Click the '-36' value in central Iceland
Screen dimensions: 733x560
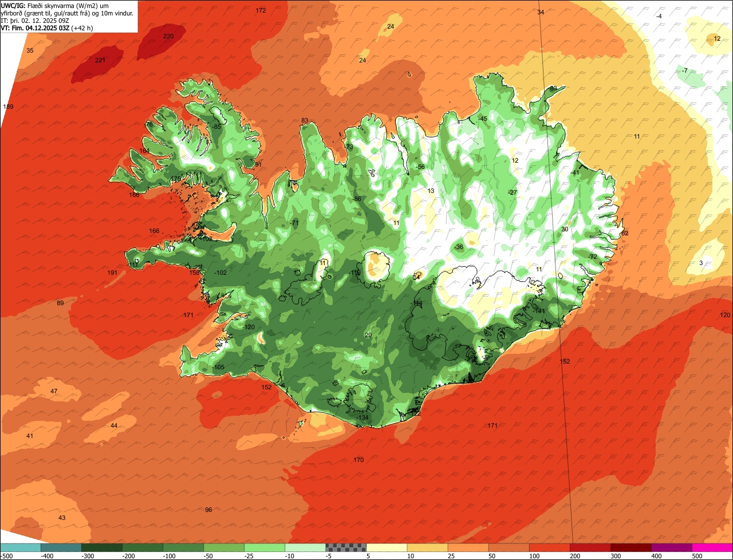coord(459,247)
